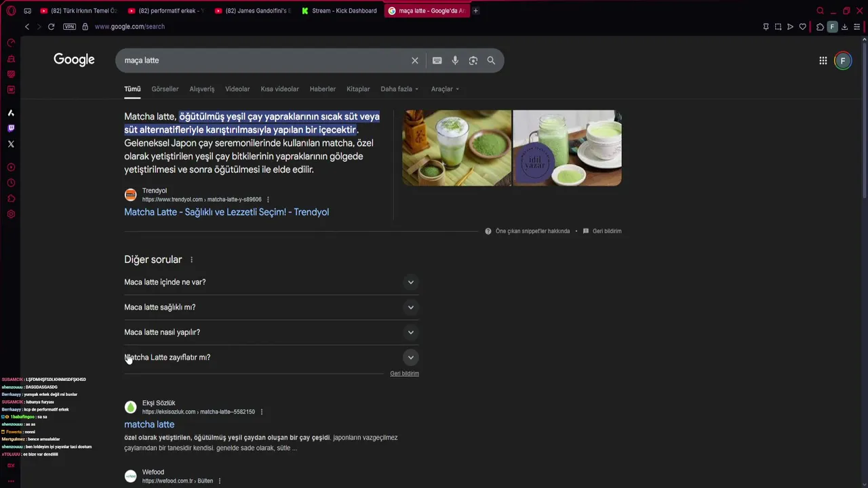Switch to the 'performatif erkek' YouTube tab

(x=166, y=11)
